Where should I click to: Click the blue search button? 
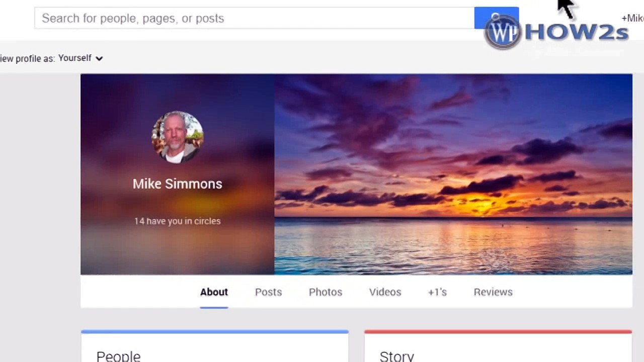tap(496, 18)
